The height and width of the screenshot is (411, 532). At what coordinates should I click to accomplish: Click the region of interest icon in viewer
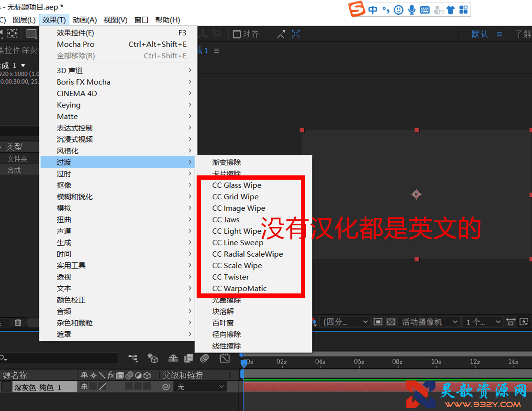point(378,322)
